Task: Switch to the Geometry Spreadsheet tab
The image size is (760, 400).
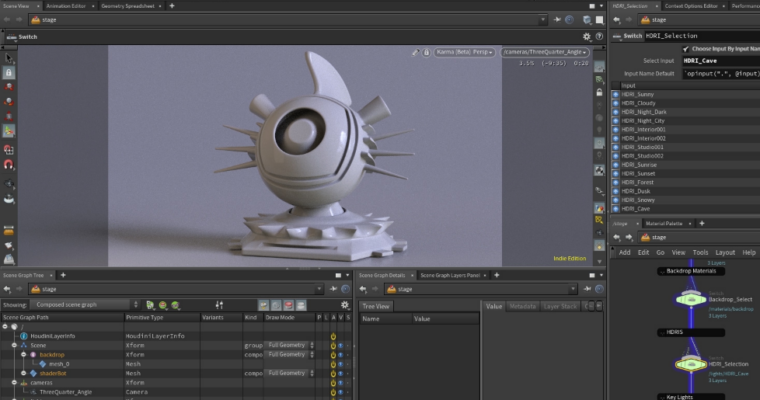Action: coord(129,5)
